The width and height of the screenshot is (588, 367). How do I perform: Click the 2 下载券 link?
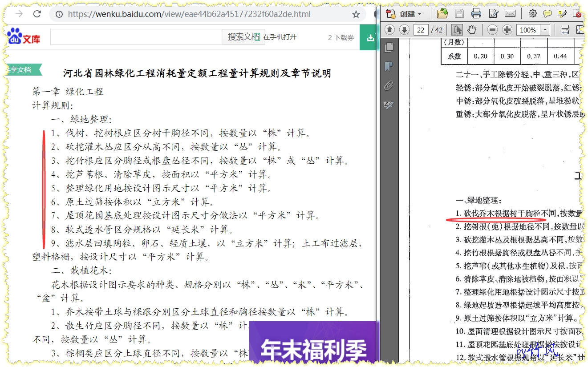click(x=341, y=38)
